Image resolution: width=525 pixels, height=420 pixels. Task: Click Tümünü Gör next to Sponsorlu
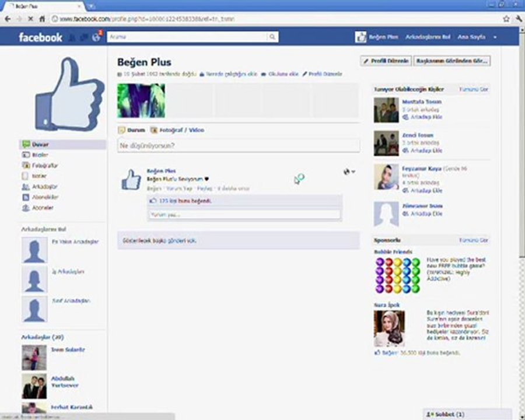click(x=474, y=240)
